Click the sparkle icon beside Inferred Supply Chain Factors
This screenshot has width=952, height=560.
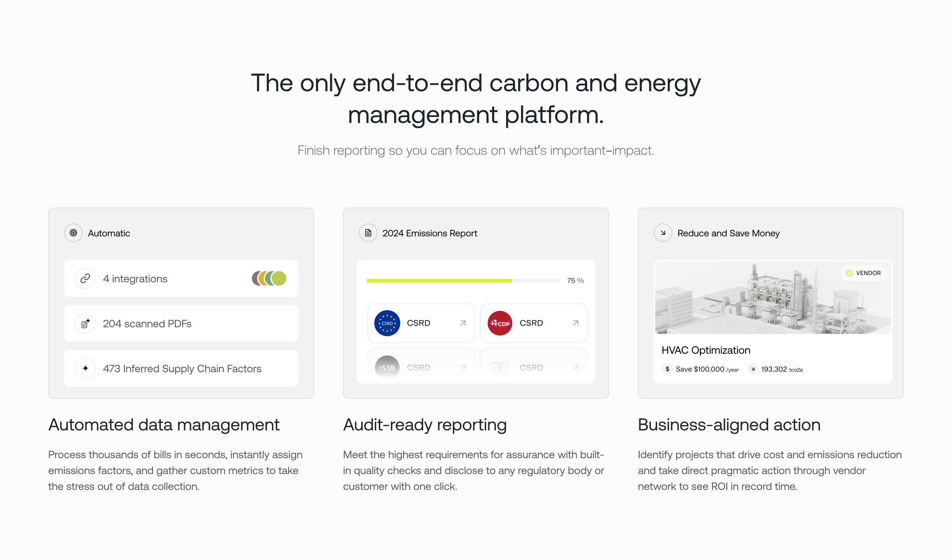[85, 368]
